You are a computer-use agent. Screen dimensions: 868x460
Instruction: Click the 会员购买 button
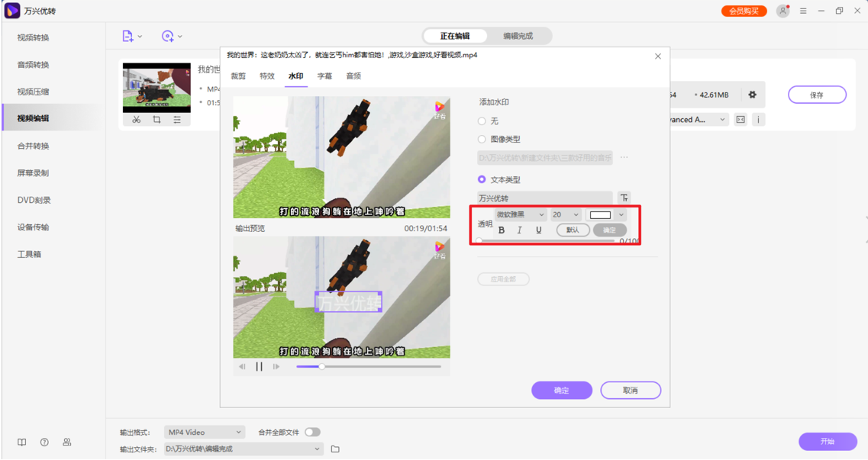[x=744, y=11]
